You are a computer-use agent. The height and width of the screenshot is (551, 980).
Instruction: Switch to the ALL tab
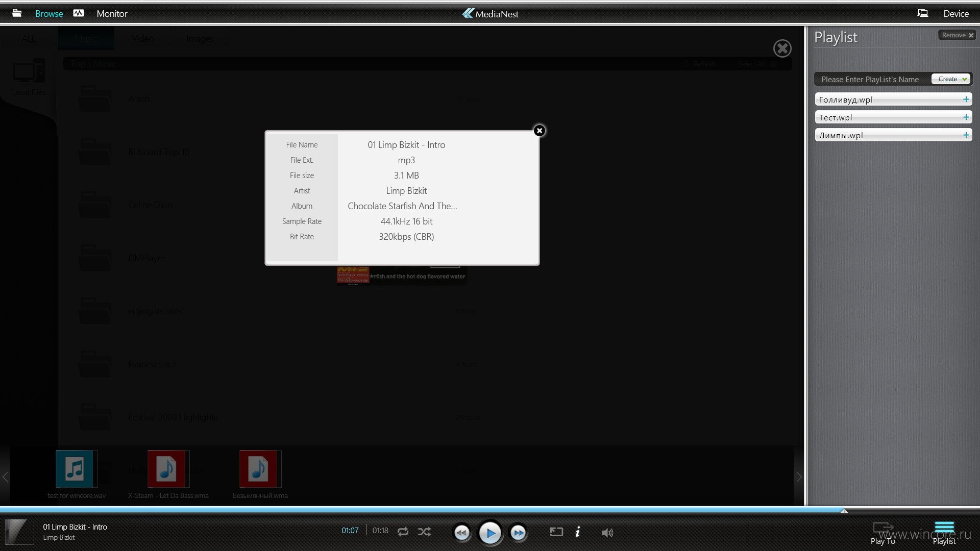[x=29, y=39]
